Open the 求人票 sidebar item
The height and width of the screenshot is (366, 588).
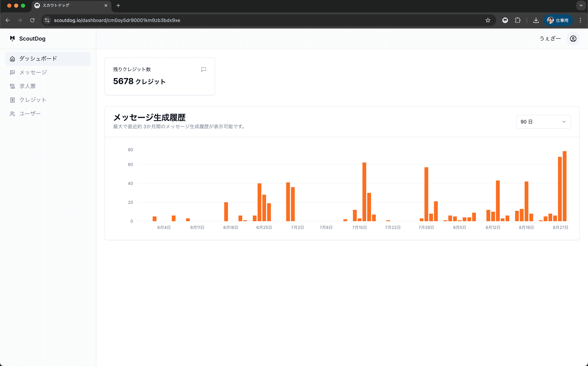[x=28, y=86]
